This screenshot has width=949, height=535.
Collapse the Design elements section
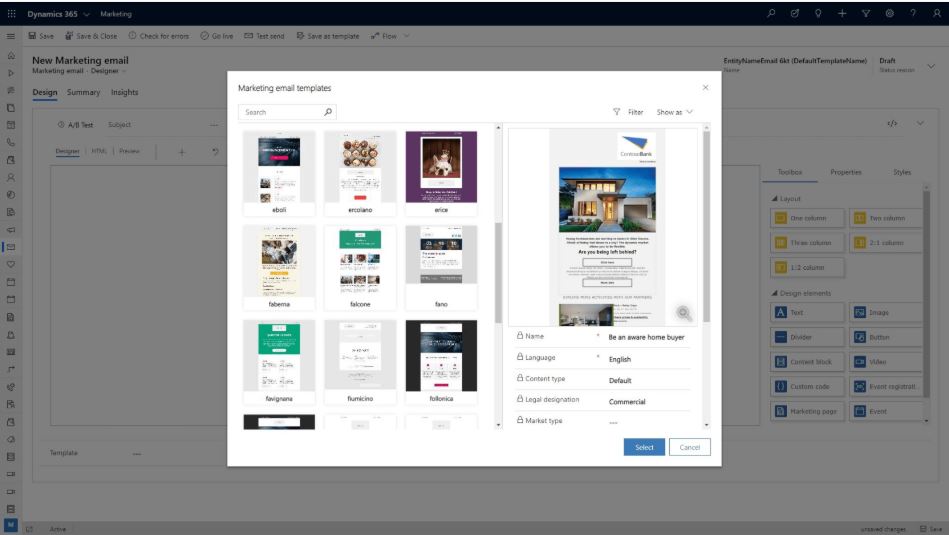pos(801,293)
